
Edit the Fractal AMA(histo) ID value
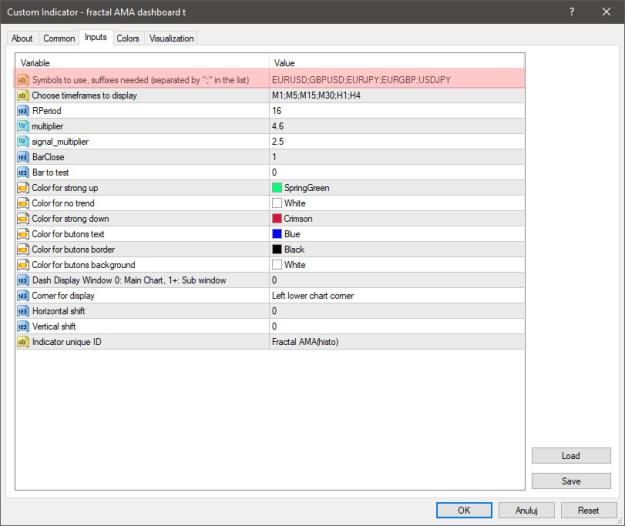point(397,342)
